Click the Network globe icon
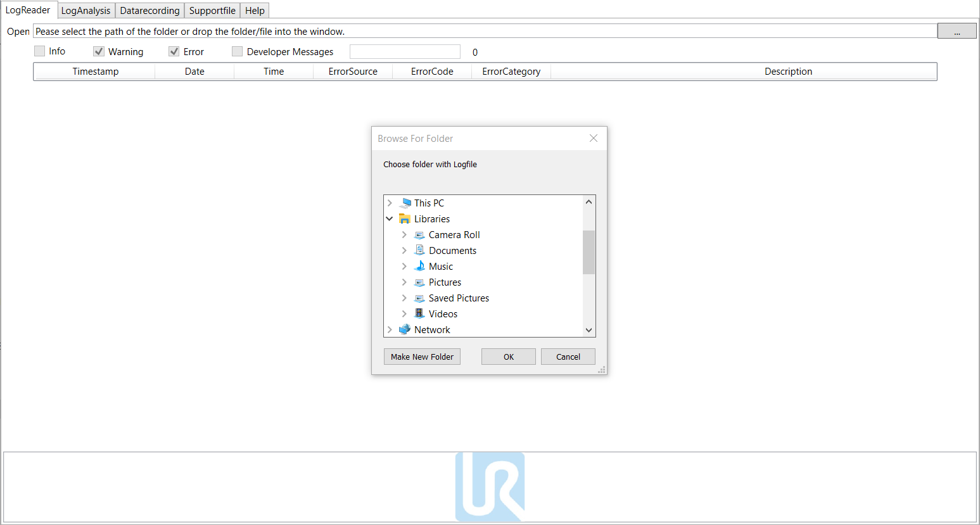The image size is (980, 525). point(405,330)
